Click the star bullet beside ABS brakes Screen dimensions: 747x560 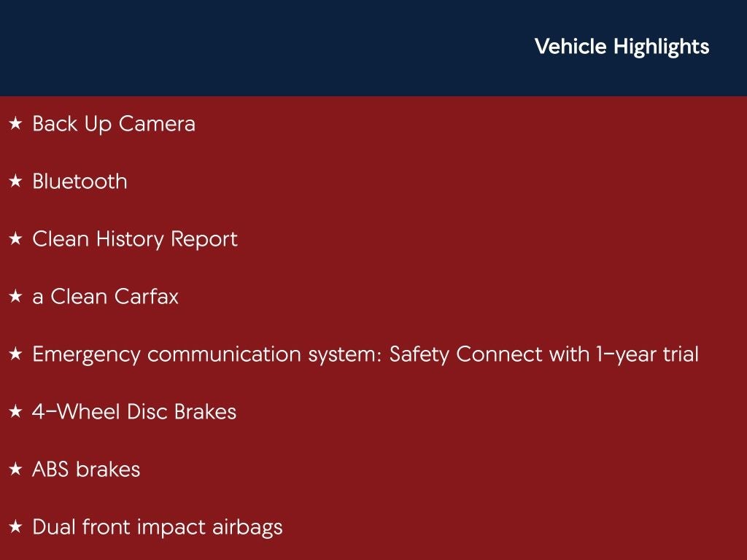pos(15,470)
